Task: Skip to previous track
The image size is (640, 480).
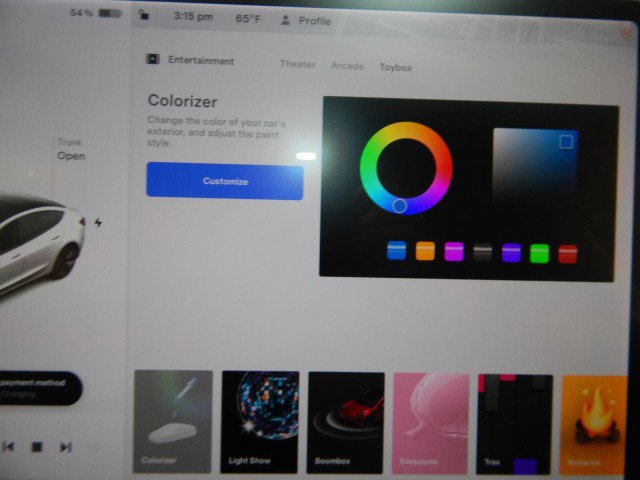Action: click(8, 447)
